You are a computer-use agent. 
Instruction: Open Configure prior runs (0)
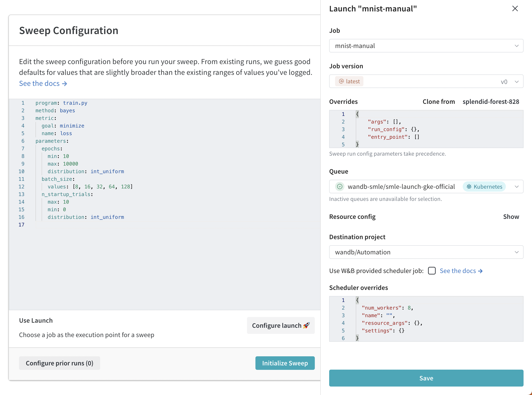point(60,363)
